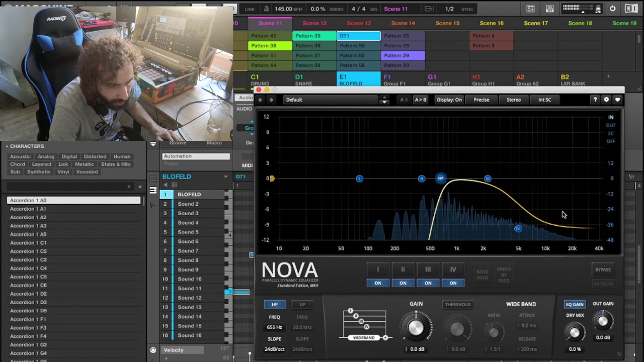Select Scene 12 tab
644x362 pixels.
coord(314,23)
